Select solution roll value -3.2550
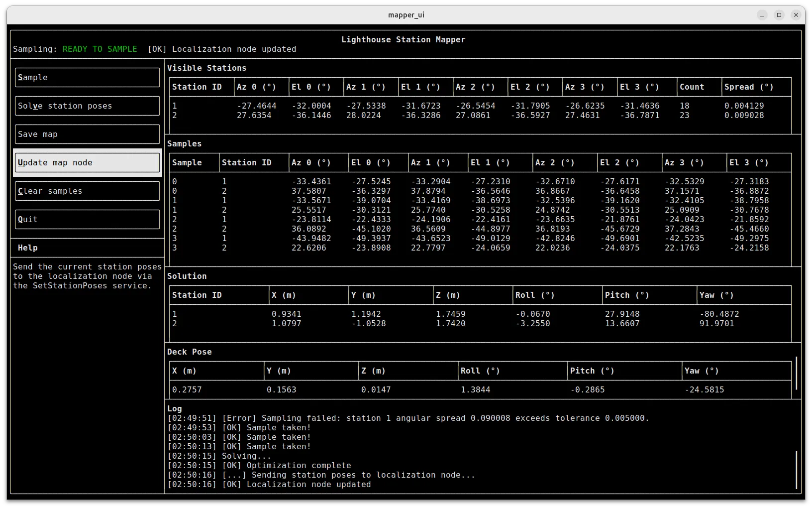812x508 pixels. click(x=533, y=324)
